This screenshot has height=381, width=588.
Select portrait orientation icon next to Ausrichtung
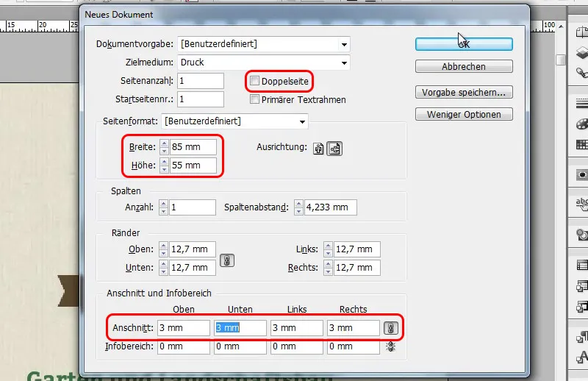click(x=318, y=149)
